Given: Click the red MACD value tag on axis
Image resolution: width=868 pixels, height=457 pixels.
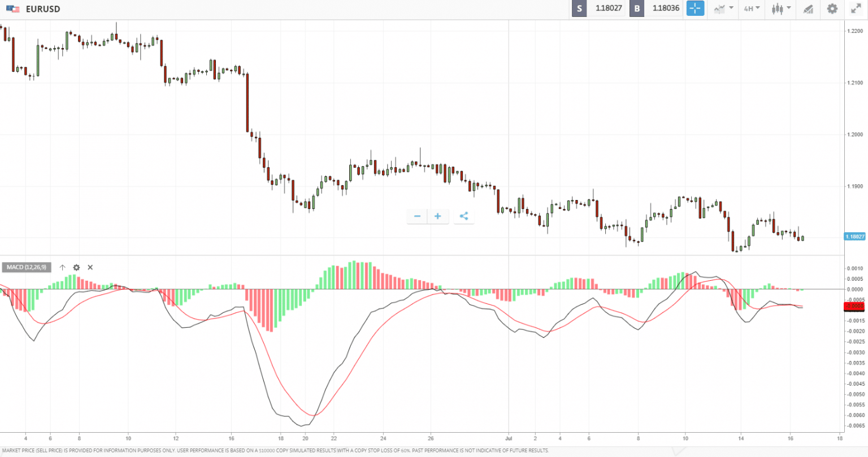Looking at the screenshot, I should tap(854, 307).
